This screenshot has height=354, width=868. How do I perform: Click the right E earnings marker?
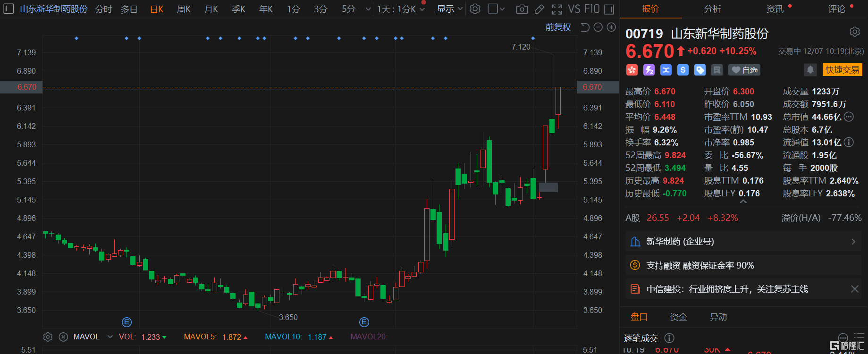[364, 322]
